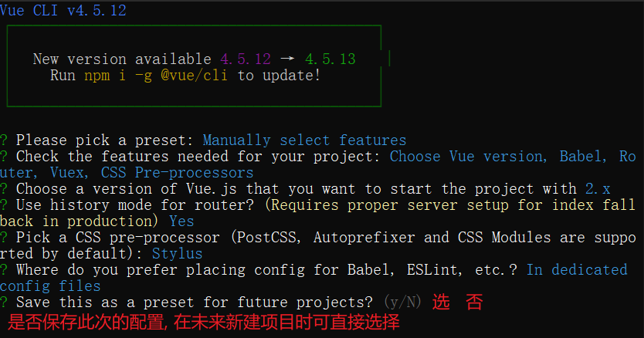The image size is (644, 338).
Task: Click the question mark before 'Pick a CSS pre-processor'
Action: (x=4, y=238)
